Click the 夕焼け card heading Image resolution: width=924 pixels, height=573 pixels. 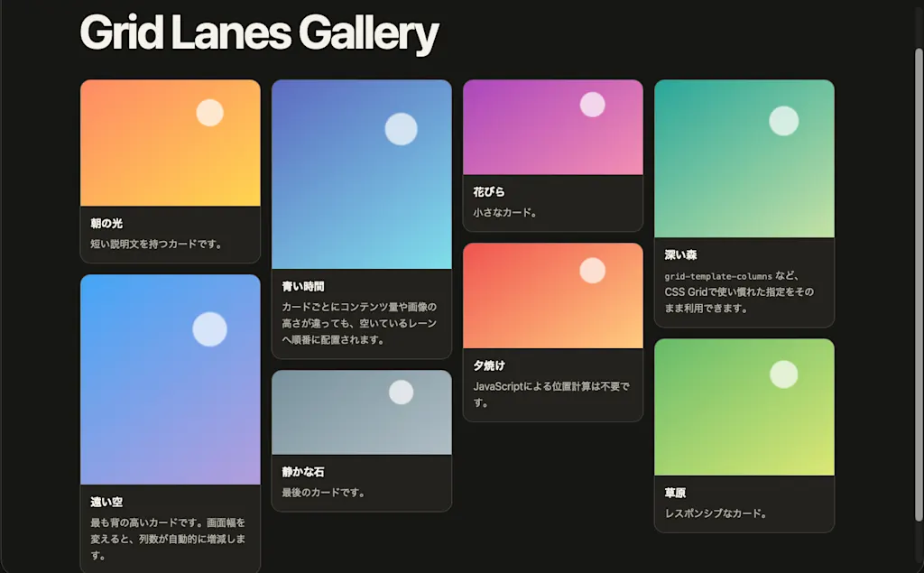tap(489, 366)
